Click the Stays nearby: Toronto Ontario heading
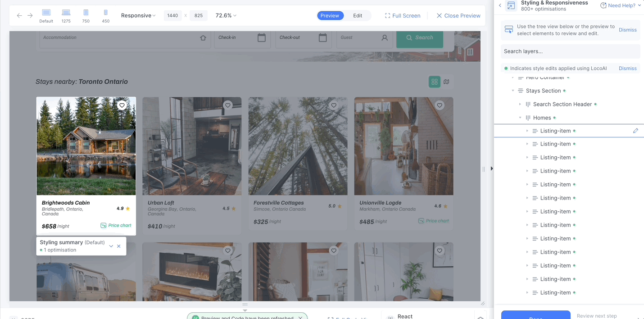The width and height of the screenshot is (644, 319). (x=82, y=82)
